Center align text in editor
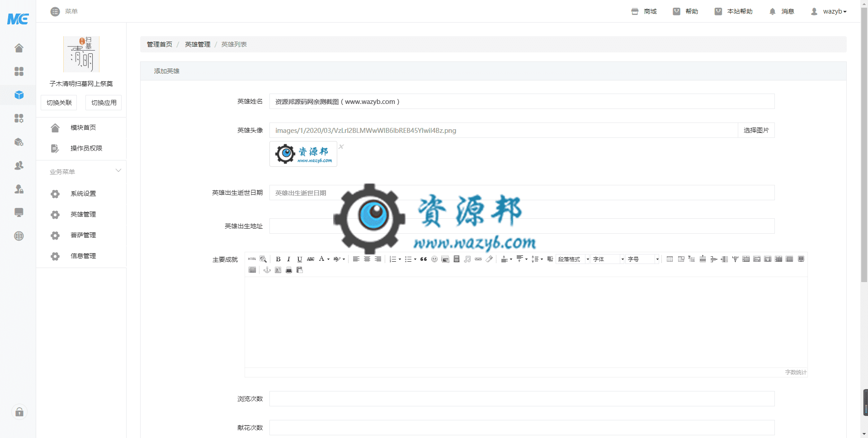Screen dimensions: 868x438 tap(367, 259)
